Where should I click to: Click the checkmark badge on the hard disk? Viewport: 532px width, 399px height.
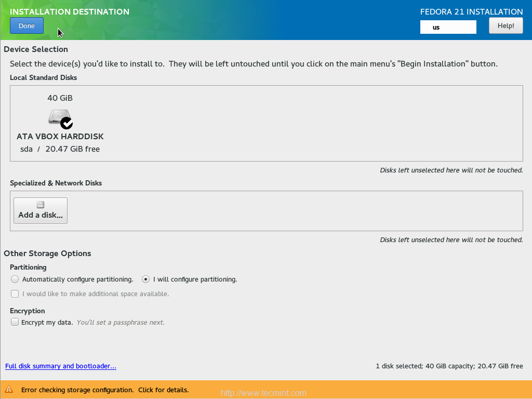pyautogui.click(x=66, y=124)
